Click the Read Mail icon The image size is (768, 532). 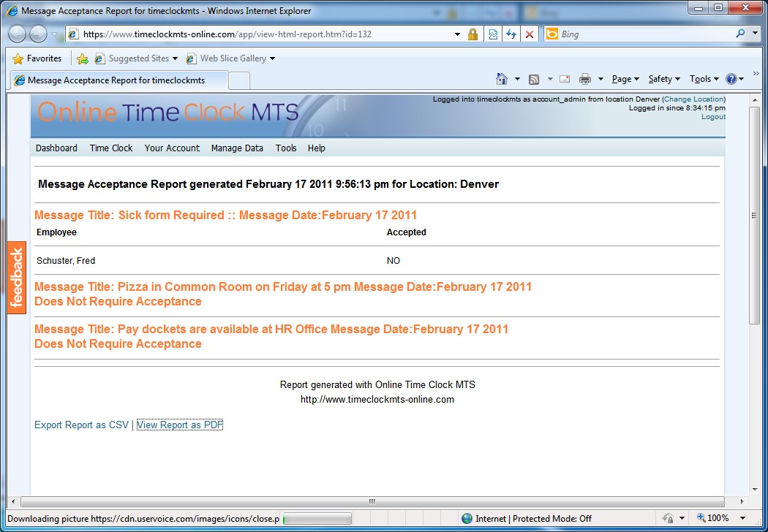pyautogui.click(x=565, y=79)
